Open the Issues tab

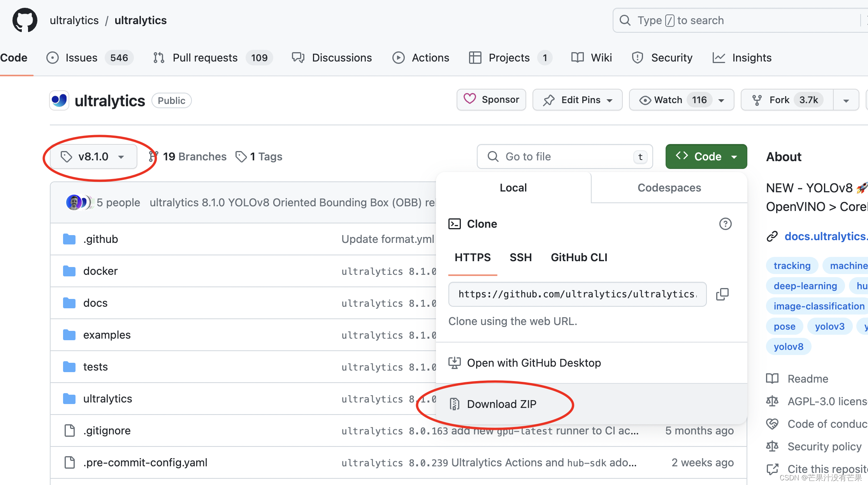[x=90, y=58]
